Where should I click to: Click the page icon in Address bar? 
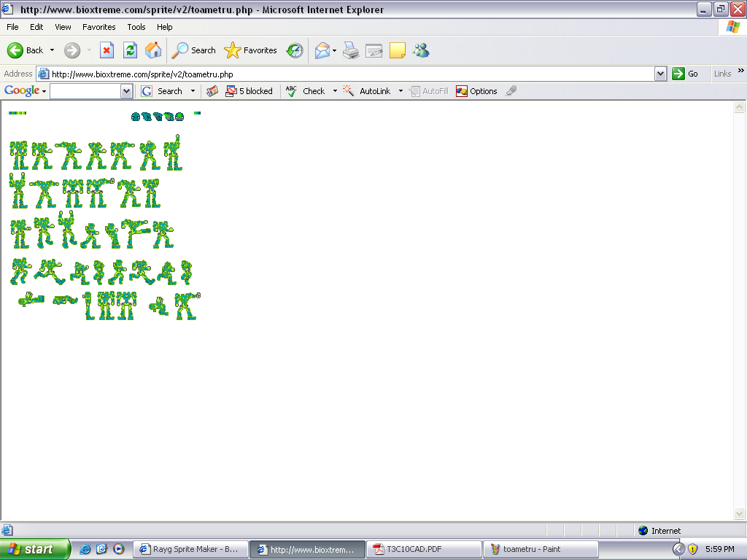pyautogui.click(x=43, y=74)
